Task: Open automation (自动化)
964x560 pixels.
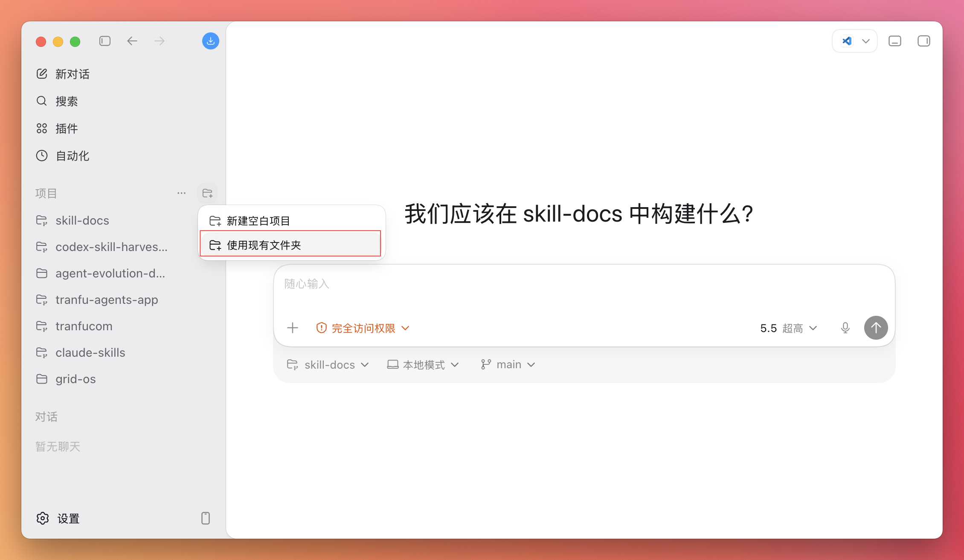Action: [63, 156]
